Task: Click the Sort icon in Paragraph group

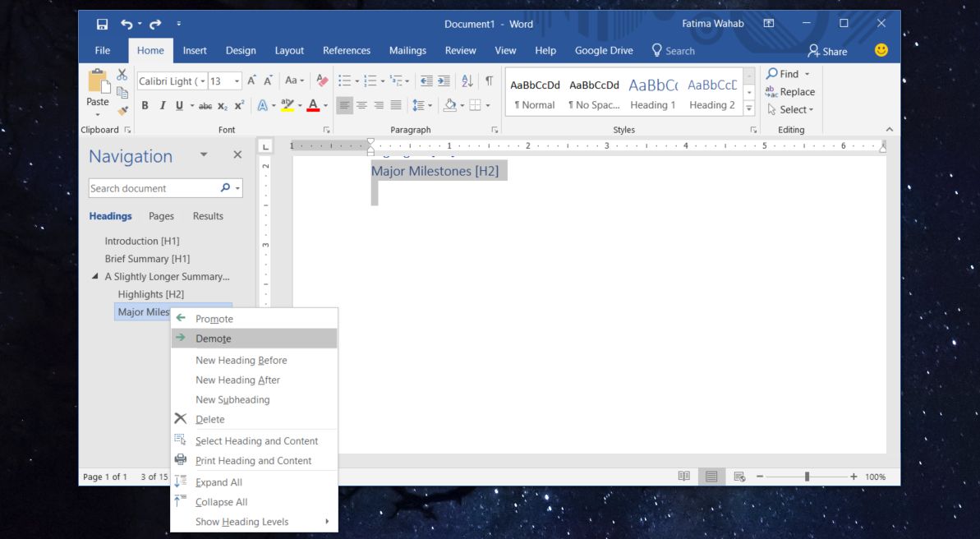Action: [x=467, y=81]
